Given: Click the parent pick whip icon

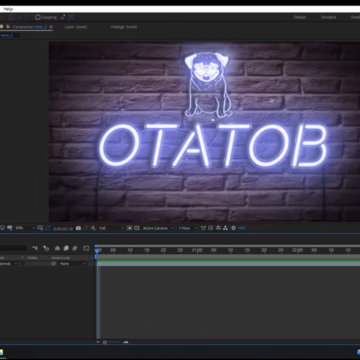Looking at the screenshot, I should [x=54, y=264].
